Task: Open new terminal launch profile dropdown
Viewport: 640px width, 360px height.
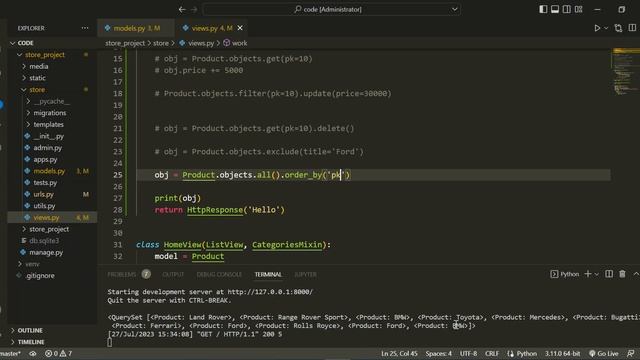Action: (597, 274)
